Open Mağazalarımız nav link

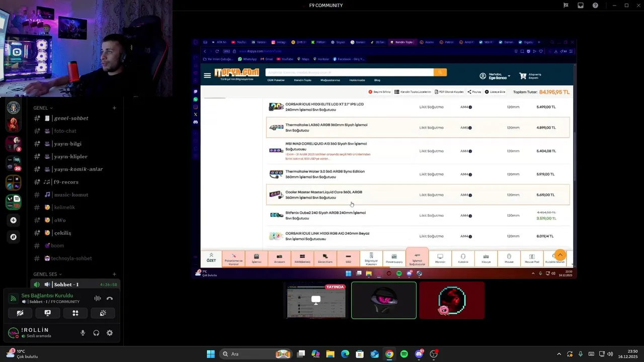pyautogui.click(x=330, y=80)
